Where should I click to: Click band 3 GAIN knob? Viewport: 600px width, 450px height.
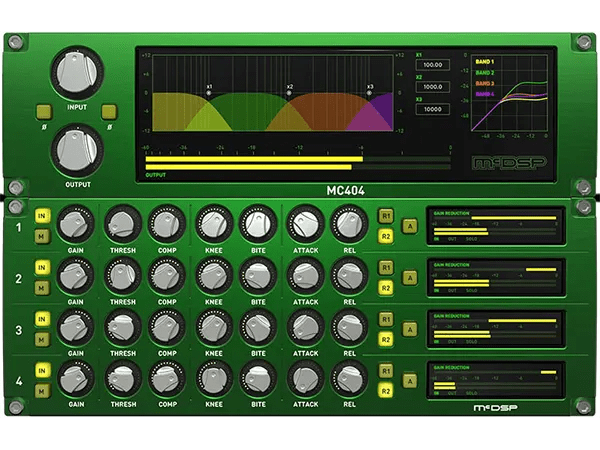(75, 328)
